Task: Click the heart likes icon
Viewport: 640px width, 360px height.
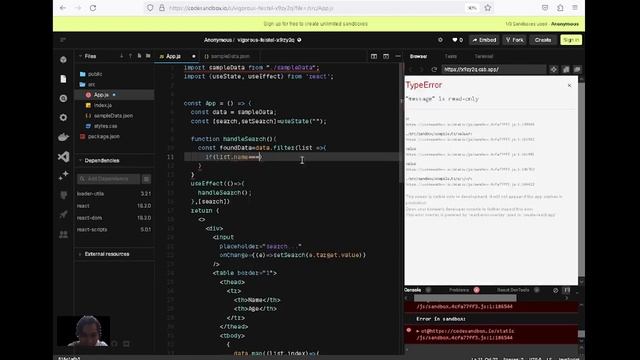Action: point(455,40)
